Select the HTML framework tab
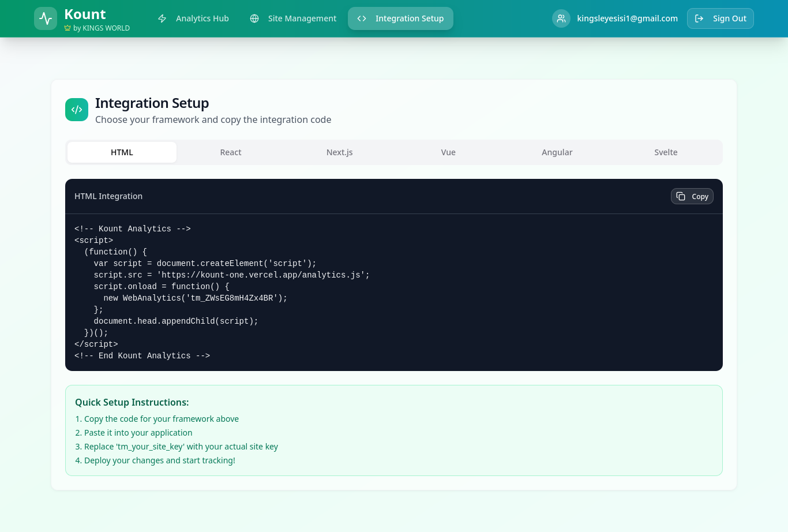The width and height of the screenshot is (788, 532). [122, 152]
